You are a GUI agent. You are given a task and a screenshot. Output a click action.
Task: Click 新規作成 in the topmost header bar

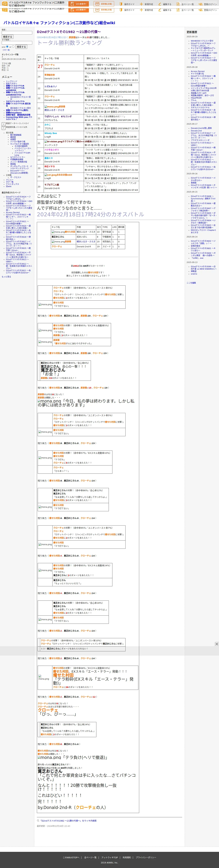tap(146, 4)
